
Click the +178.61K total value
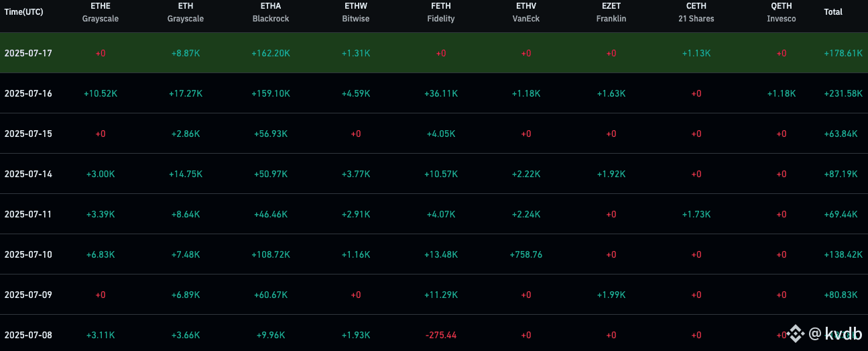coord(843,53)
